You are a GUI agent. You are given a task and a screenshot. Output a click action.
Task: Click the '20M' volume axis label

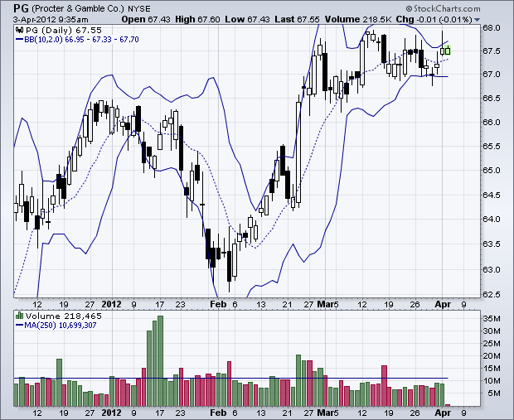point(492,355)
